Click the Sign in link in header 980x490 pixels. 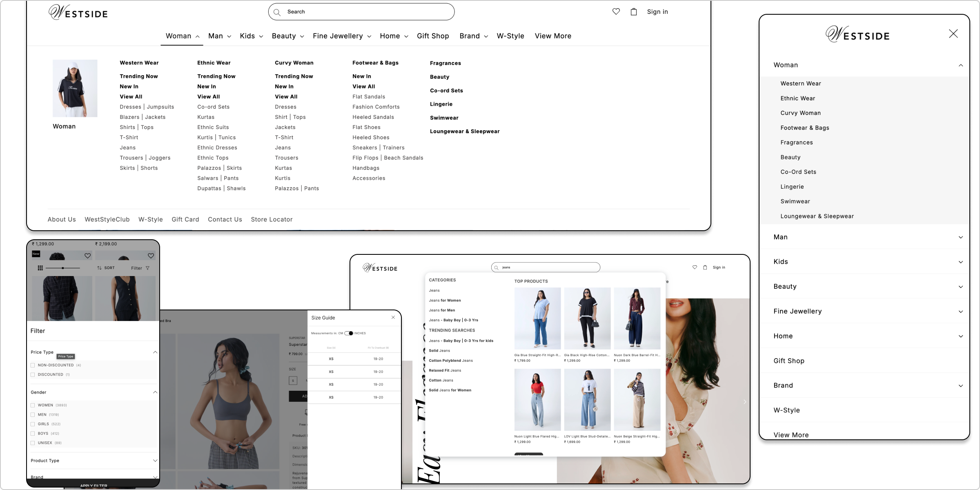pos(657,12)
